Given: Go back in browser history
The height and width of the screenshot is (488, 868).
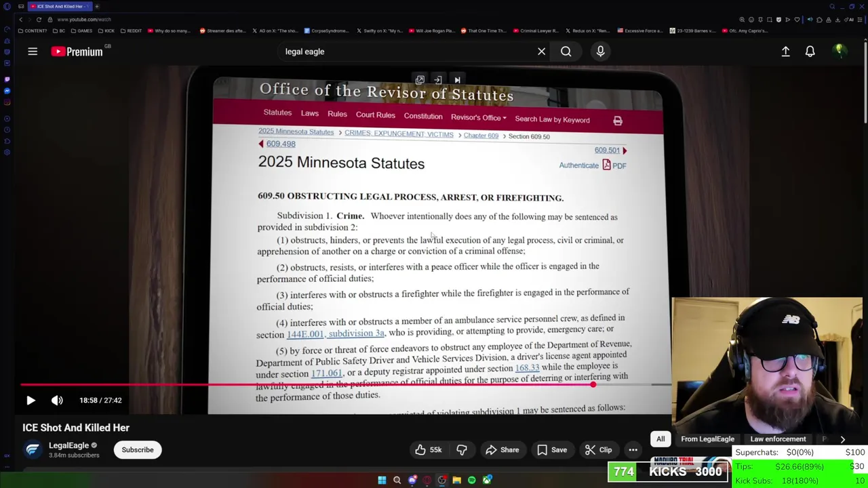Looking at the screenshot, I should [20, 20].
